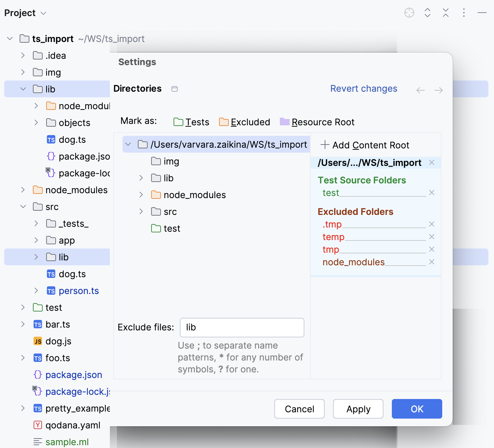Click the Collapse All icon in Project toolbar
Viewport: 494px width, 448px height.
(445, 13)
